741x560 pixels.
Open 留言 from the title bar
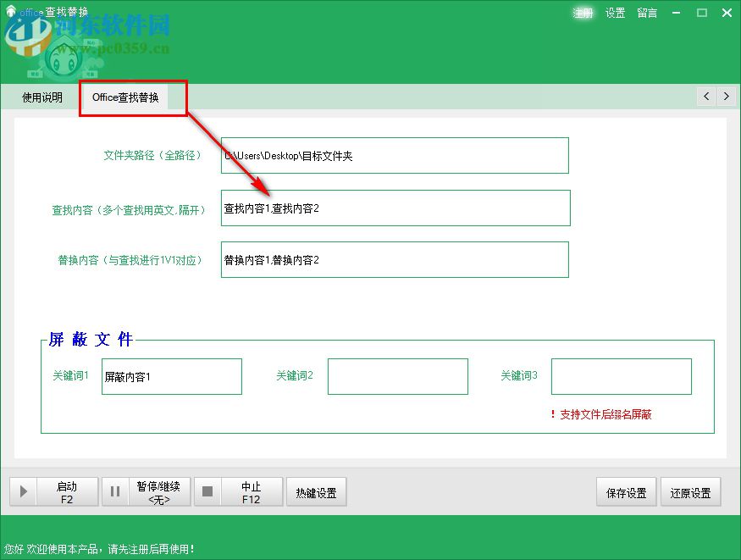[x=646, y=13]
